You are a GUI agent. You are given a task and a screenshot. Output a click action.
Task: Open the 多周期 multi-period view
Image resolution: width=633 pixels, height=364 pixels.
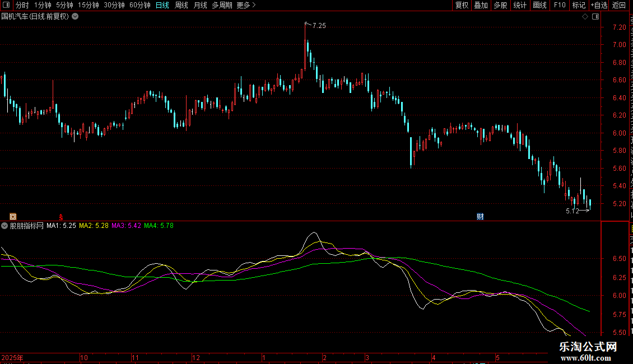click(x=222, y=5)
